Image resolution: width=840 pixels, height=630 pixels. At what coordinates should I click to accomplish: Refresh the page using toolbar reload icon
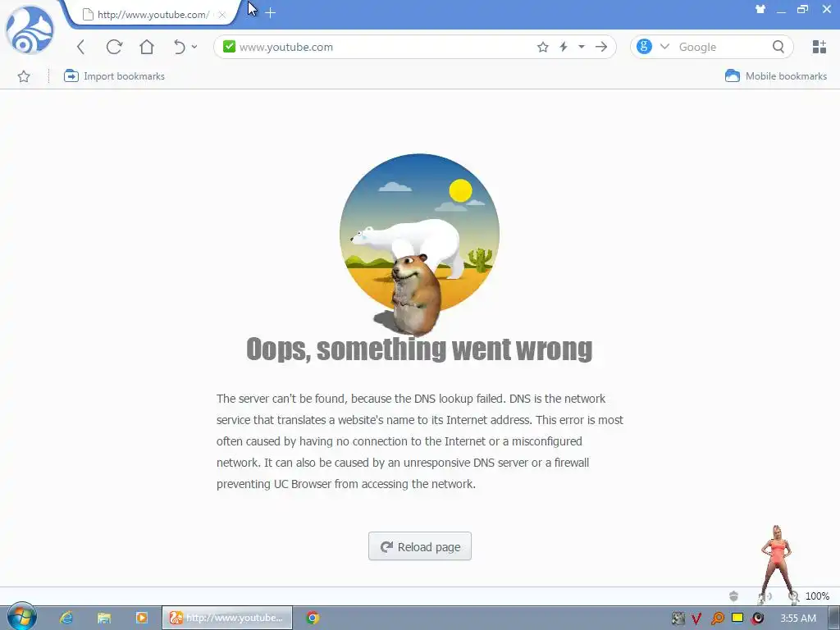[x=114, y=47]
